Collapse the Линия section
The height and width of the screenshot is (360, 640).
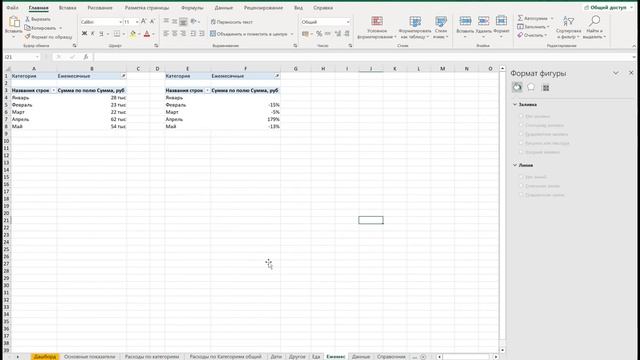pos(515,165)
